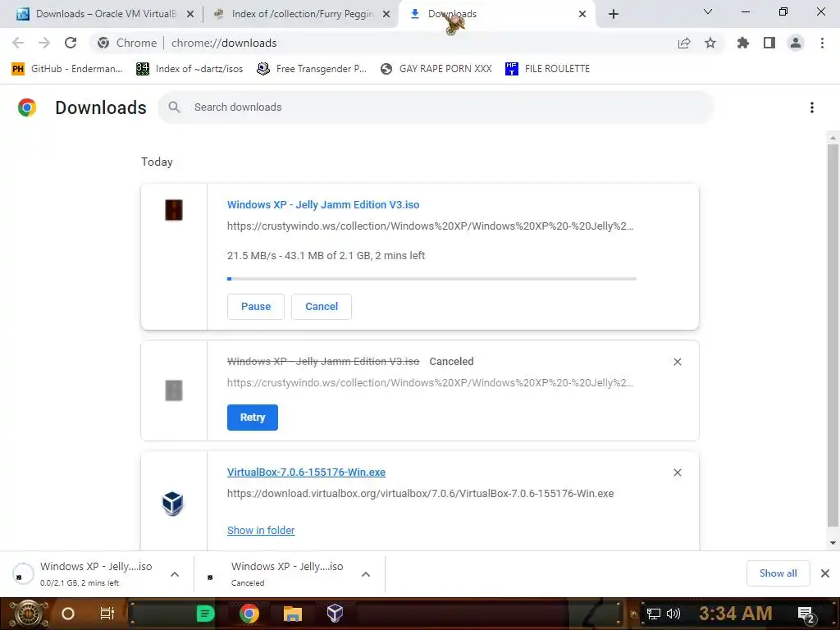Screen dimensions: 840x630
Task: Click the 3:34 AM taskbar clock
Action: click(x=736, y=614)
